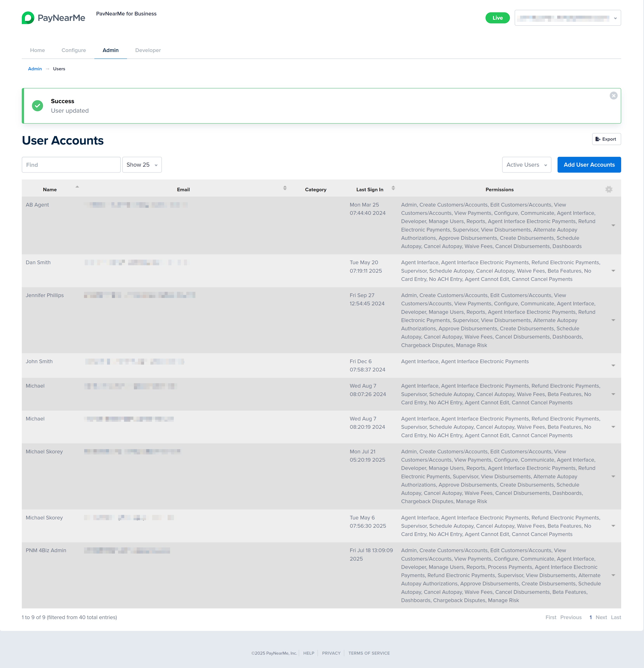Screen dimensions: 644x668
Task: Click the Category column header
Action: [x=316, y=190]
